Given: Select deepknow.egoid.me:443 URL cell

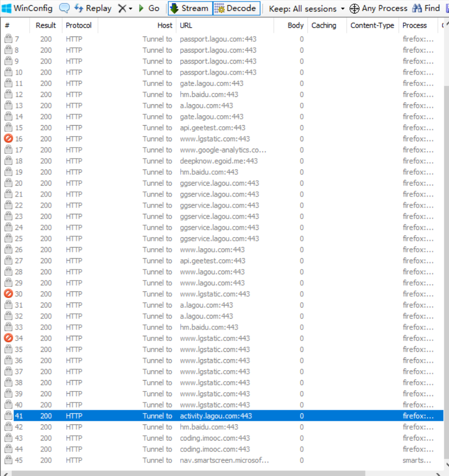Looking at the screenshot, I should (218, 161).
